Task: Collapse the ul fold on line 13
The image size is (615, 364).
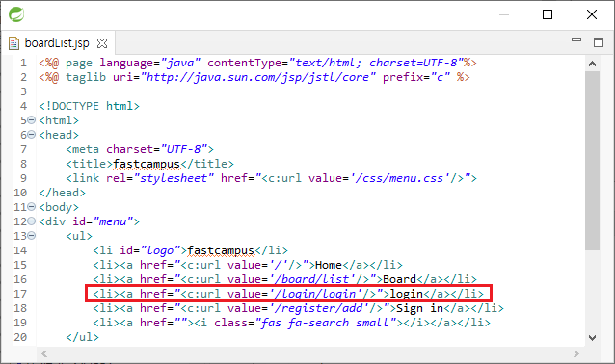Action: (32, 236)
